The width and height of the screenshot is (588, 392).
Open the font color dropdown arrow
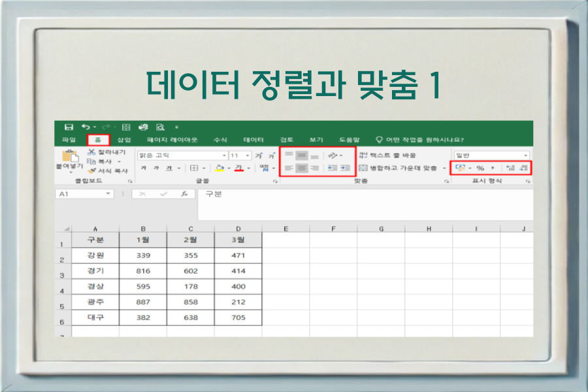point(248,169)
